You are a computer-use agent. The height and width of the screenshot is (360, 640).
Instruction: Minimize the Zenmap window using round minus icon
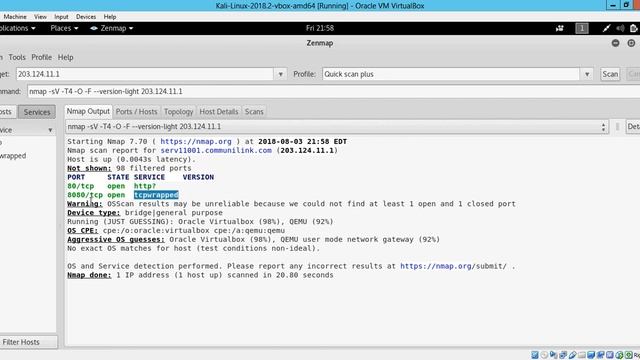click(x=615, y=43)
